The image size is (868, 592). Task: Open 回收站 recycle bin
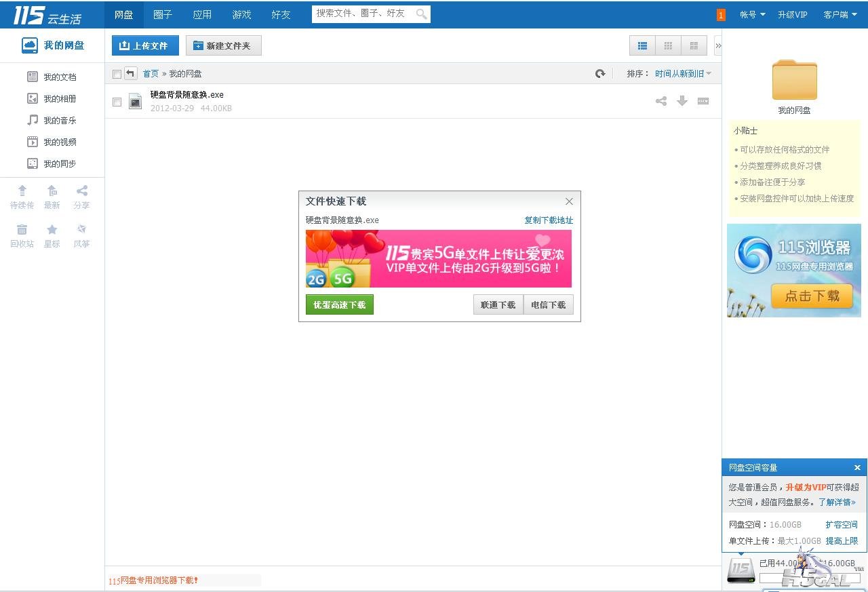(x=22, y=236)
